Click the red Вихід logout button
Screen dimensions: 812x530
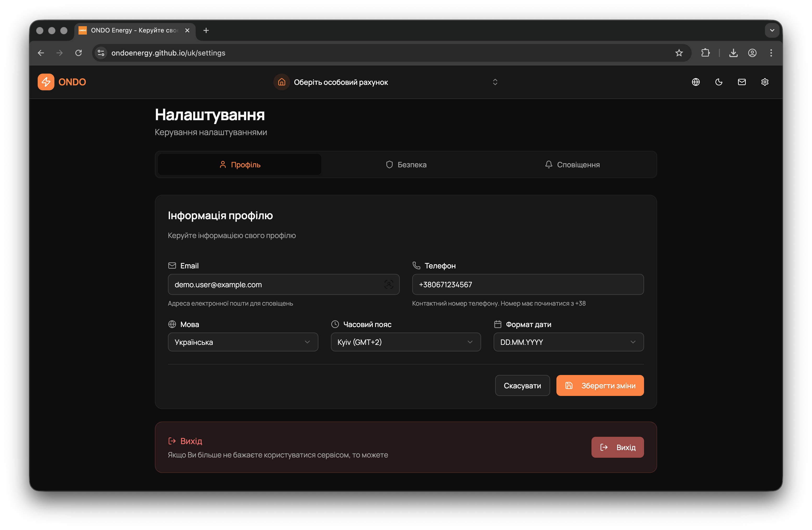coord(617,447)
